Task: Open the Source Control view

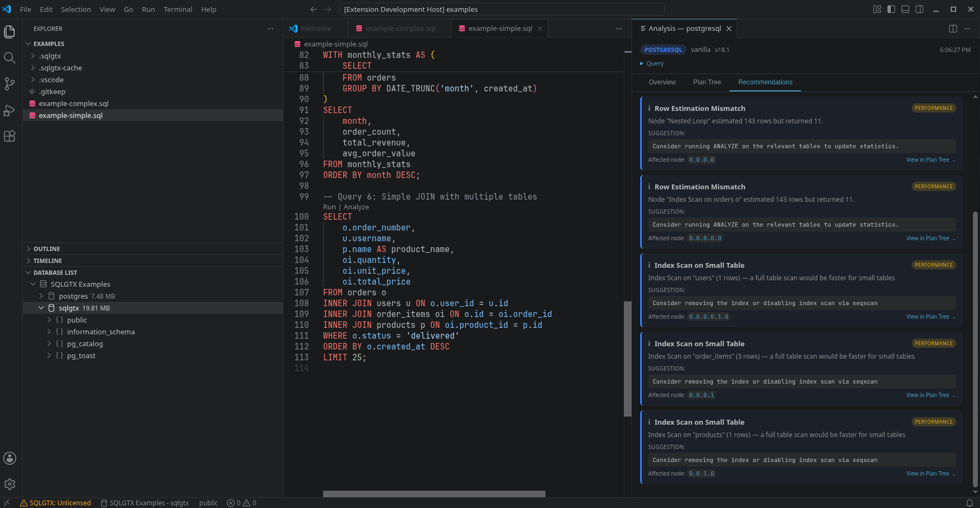Action: point(10,84)
